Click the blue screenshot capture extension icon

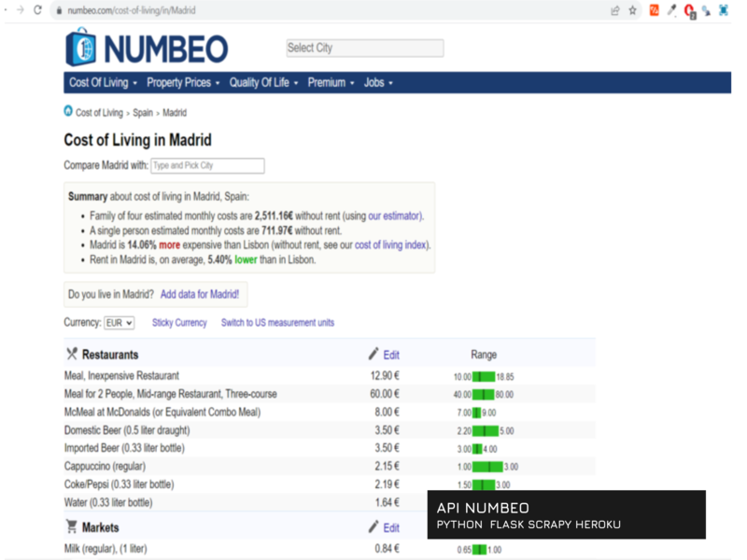(x=724, y=10)
